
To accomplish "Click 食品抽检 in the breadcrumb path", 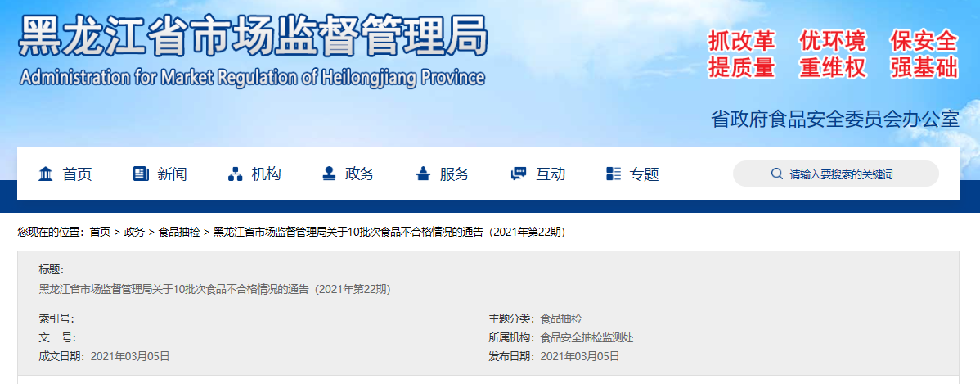I will 179,233.
